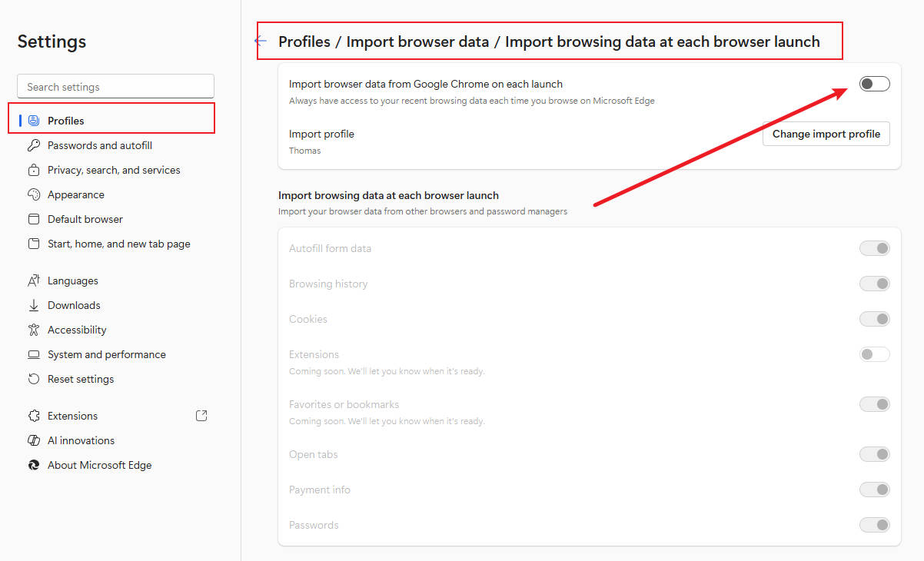924x561 pixels.
Task: Click the Extensions puzzle icon
Action: tap(33, 416)
